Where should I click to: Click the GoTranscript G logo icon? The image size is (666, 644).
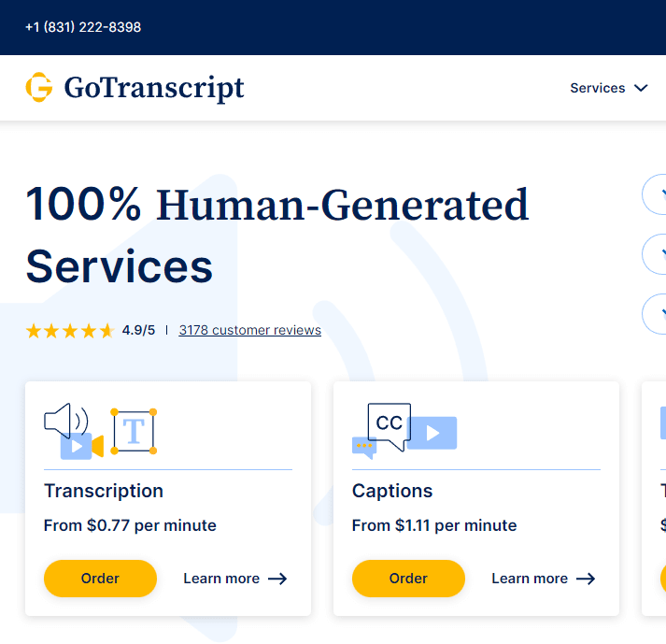tap(39, 87)
